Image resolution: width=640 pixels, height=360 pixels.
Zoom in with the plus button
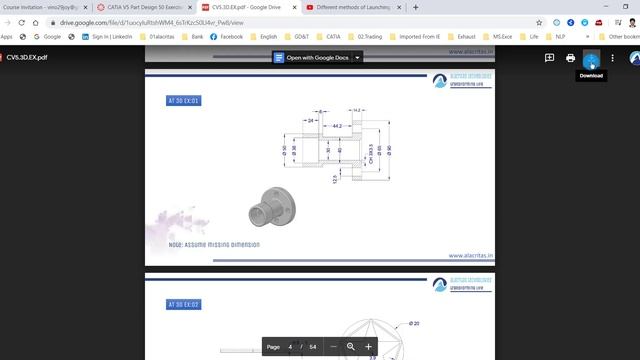click(368, 347)
